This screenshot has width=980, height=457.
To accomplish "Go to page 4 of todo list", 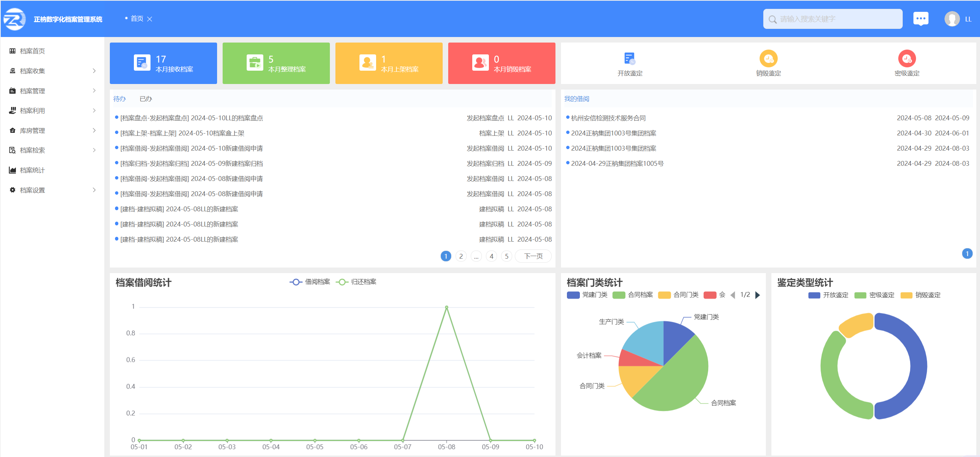I will tap(491, 256).
